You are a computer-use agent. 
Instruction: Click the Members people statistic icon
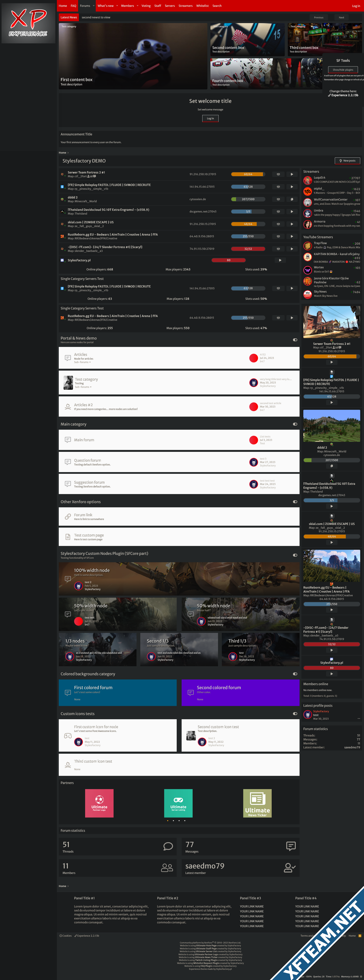167,868
